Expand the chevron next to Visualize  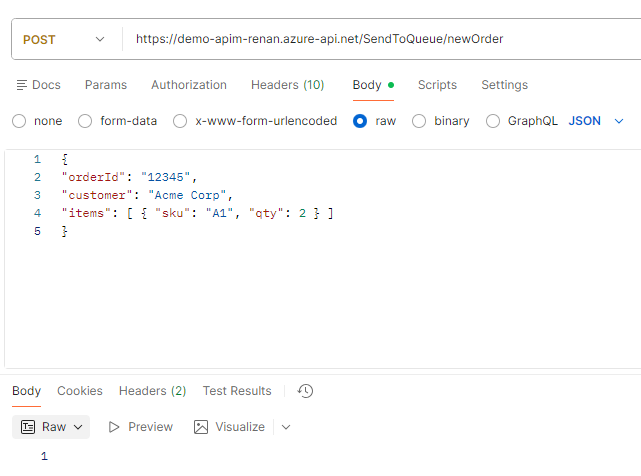coord(286,427)
